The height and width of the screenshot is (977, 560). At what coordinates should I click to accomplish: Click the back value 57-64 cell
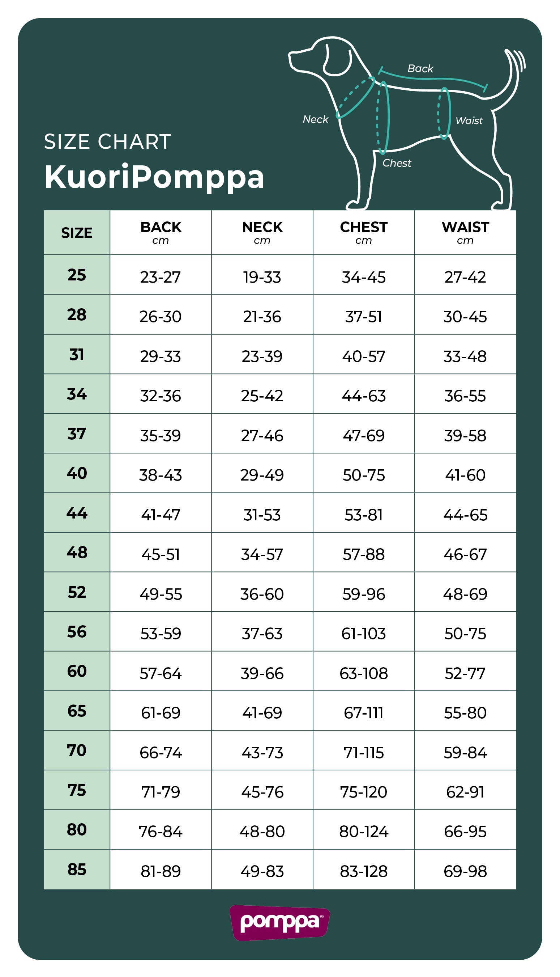click(161, 673)
